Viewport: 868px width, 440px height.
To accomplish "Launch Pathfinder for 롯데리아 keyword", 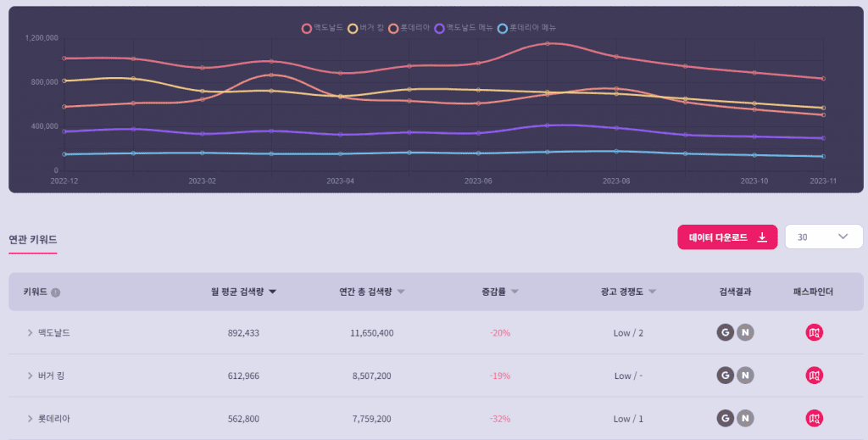I will tap(814, 419).
